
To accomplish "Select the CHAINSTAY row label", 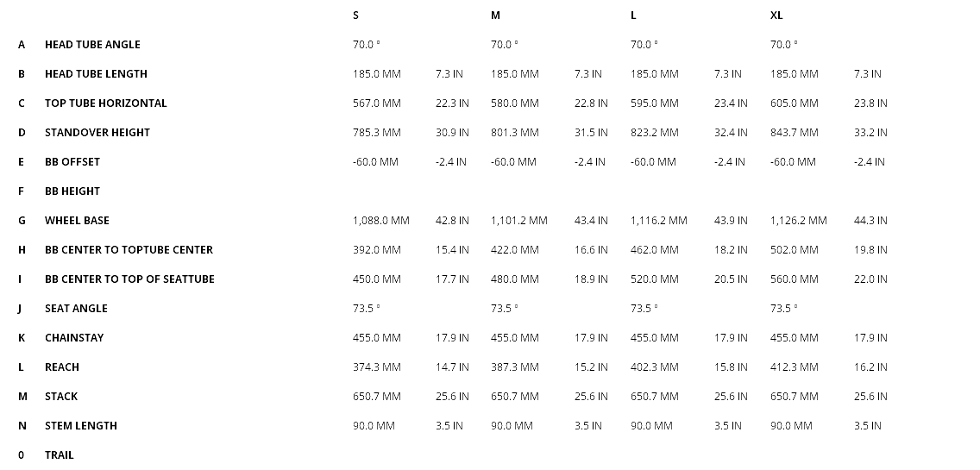I will (x=74, y=338).
